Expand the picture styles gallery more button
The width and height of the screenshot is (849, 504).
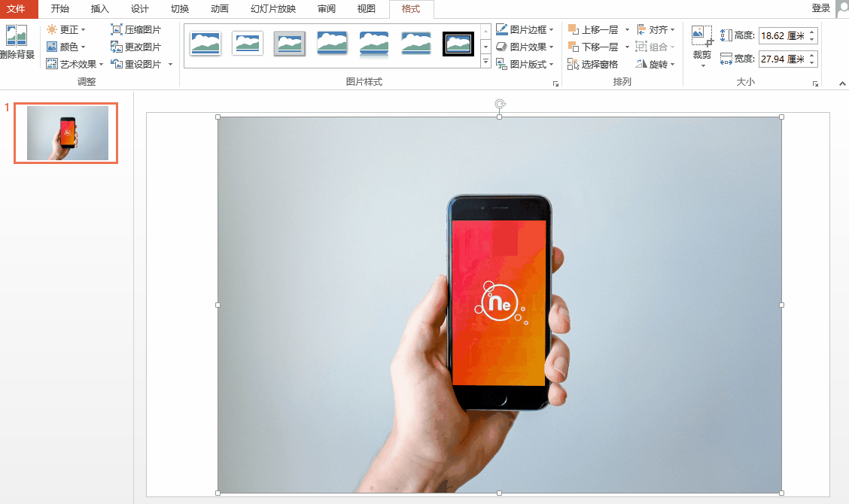(485, 62)
